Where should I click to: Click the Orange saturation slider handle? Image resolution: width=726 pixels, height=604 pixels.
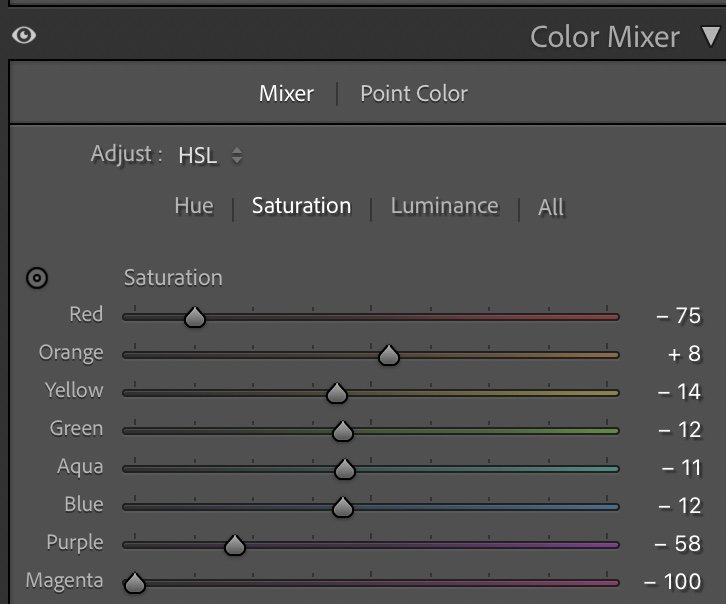tap(388, 355)
